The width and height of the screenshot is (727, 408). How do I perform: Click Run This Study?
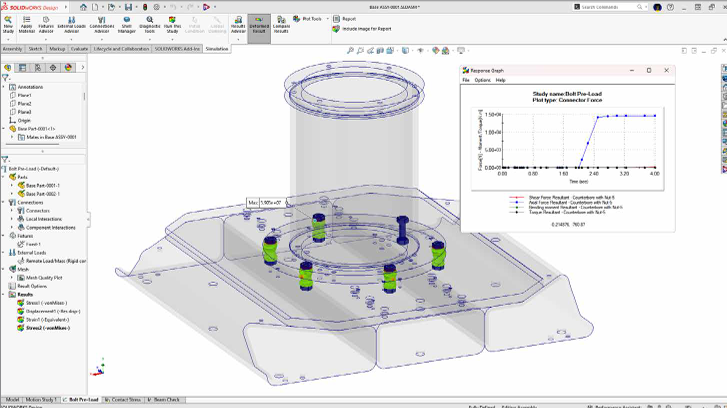point(172,24)
